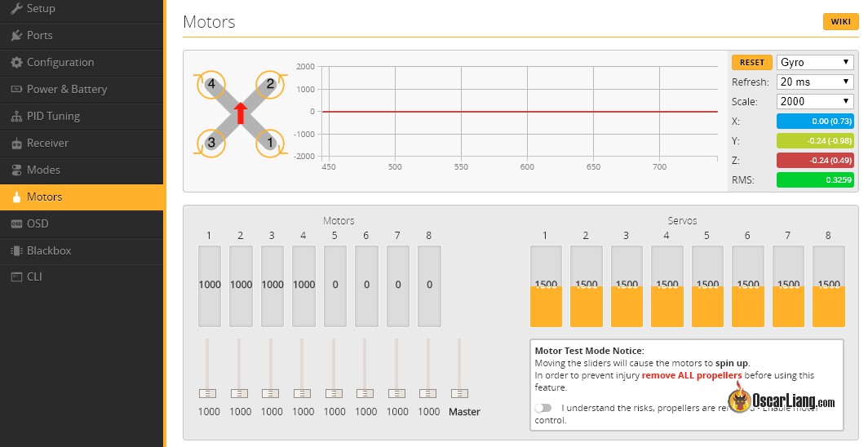Click the PID Tuning icon
Screen dimensions: 868x447
click(x=16, y=117)
